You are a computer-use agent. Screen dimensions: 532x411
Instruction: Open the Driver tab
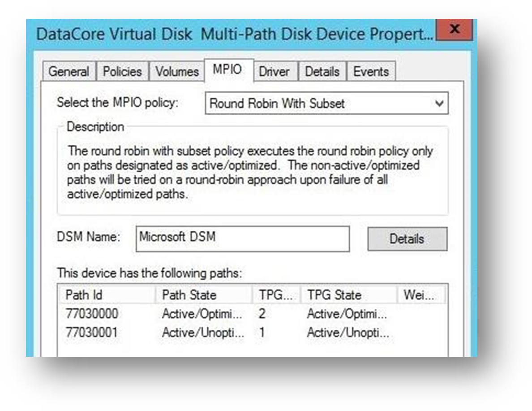click(x=274, y=72)
